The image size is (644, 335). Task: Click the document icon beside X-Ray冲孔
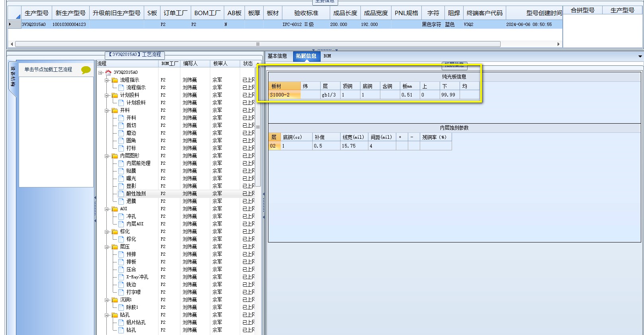(x=121, y=277)
